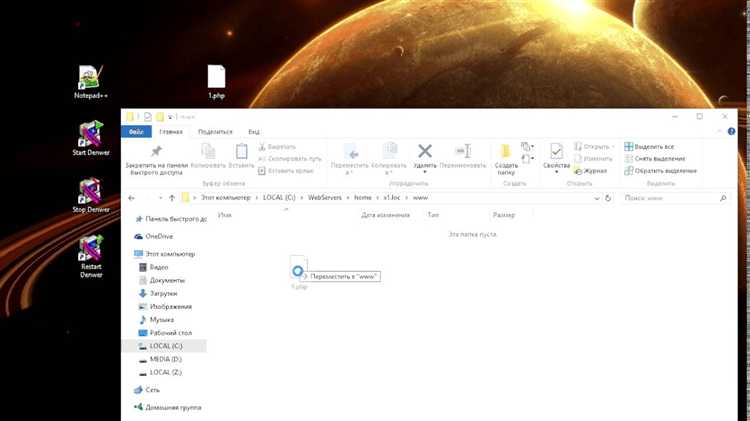Pin folder to Quick access panel

point(156,160)
